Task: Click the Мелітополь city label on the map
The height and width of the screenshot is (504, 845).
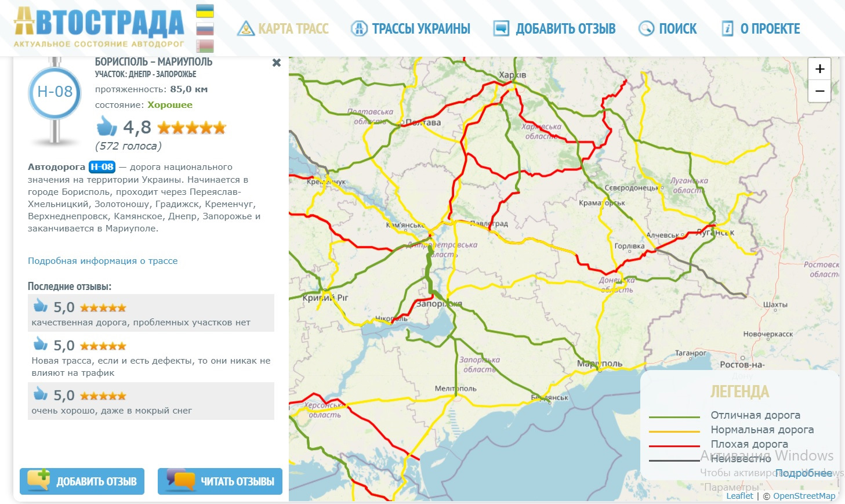Action: pyautogui.click(x=456, y=389)
